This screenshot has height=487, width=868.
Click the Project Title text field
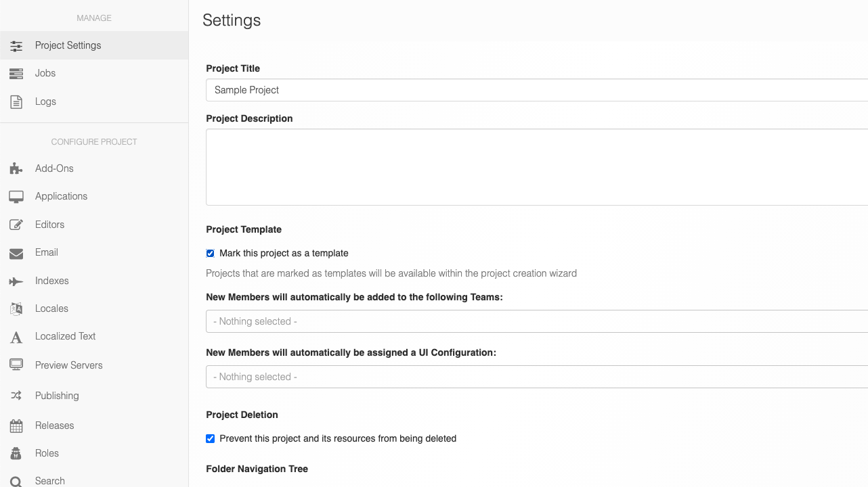point(536,90)
